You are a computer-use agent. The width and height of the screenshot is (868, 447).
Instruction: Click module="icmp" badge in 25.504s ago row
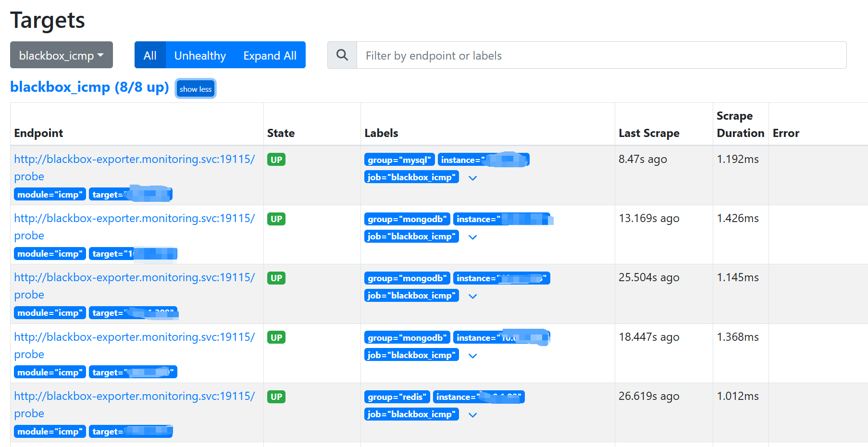[50, 312]
